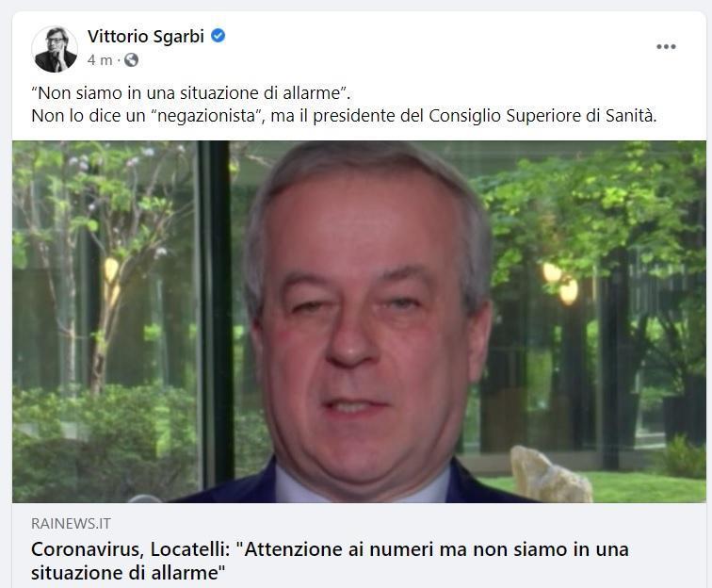Open the three-dot post options menu
Viewport: 712px width, 588px height.
click(x=666, y=47)
